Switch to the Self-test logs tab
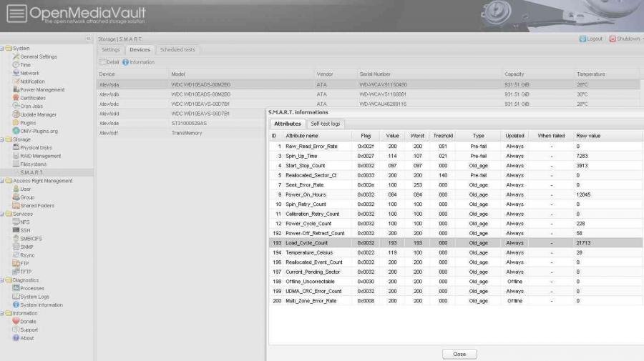 tap(326, 124)
